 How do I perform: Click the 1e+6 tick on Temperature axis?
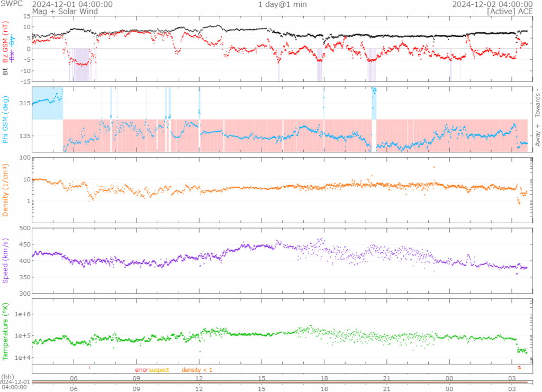click(x=22, y=314)
